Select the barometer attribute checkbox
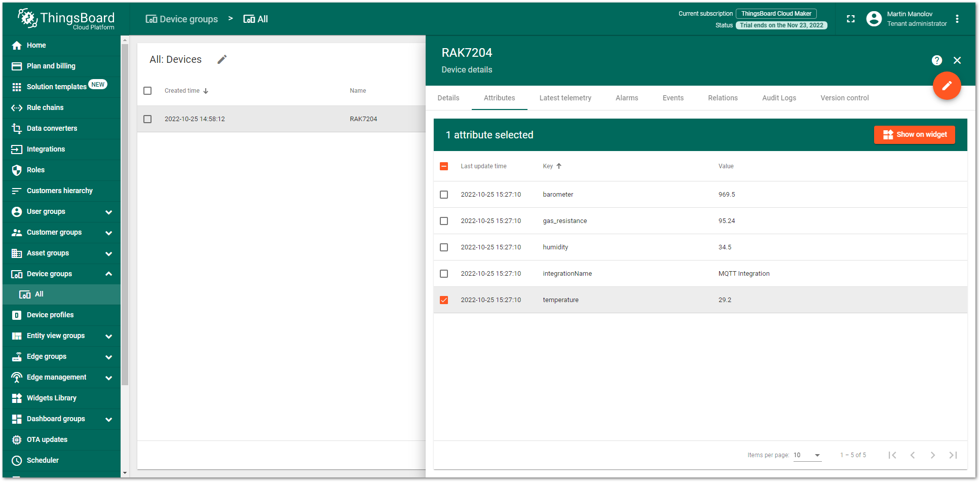Image resolution: width=980 pixels, height=482 pixels. [x=444, y=195]
